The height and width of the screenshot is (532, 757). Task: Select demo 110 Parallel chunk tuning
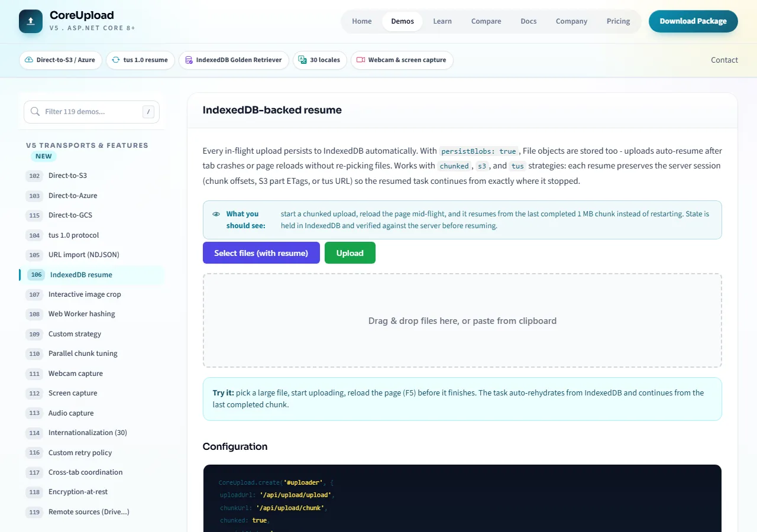tap(92, 353)
